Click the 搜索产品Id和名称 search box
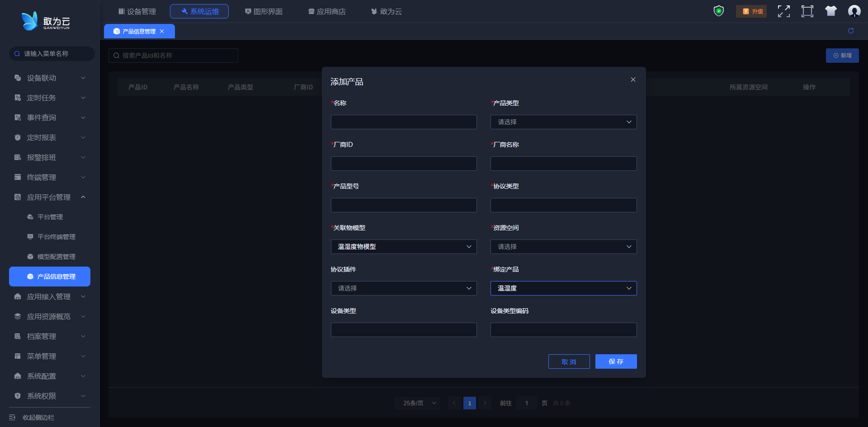 (x=173, y=56)
